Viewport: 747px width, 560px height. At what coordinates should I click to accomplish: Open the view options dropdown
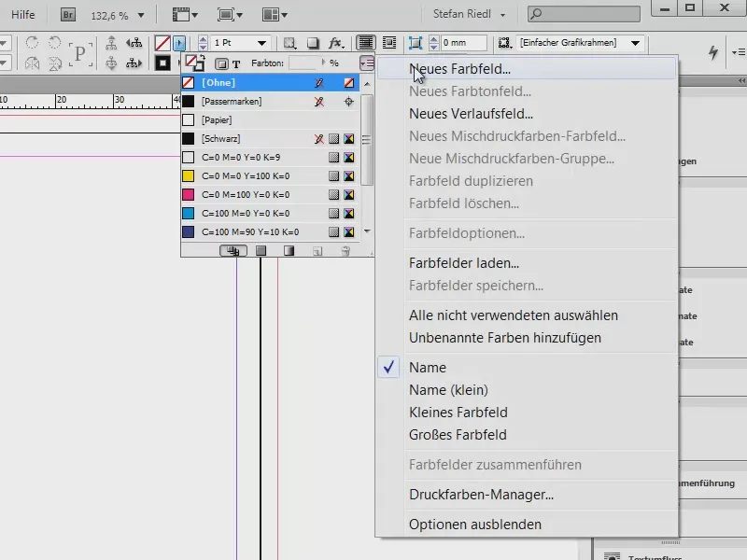tap(185, 15)
